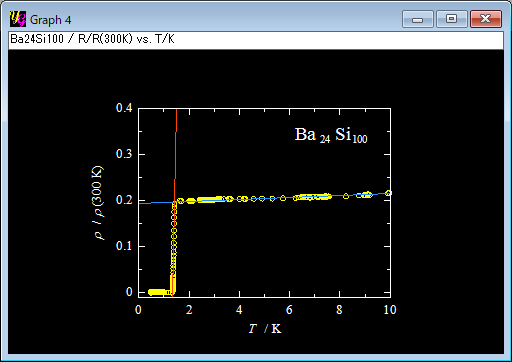
Task: Click the x-axis tick label 10
Action: click(390, 310)
